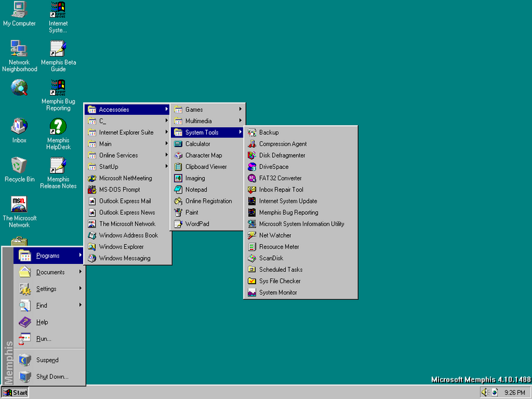Expand the Internet Explorer Suite submenu
Image resolution: width=532 pixels, height=399 pixels.
point(126,132)
